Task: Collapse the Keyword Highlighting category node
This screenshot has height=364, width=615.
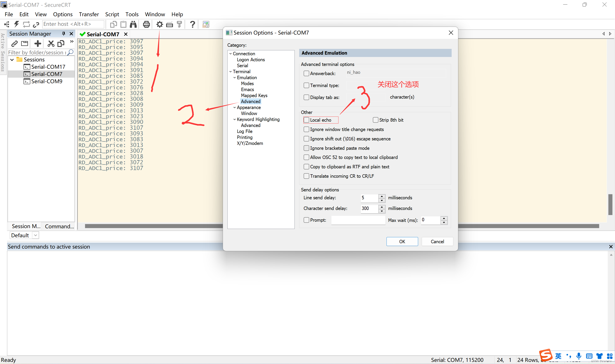Action: (234, 119)
